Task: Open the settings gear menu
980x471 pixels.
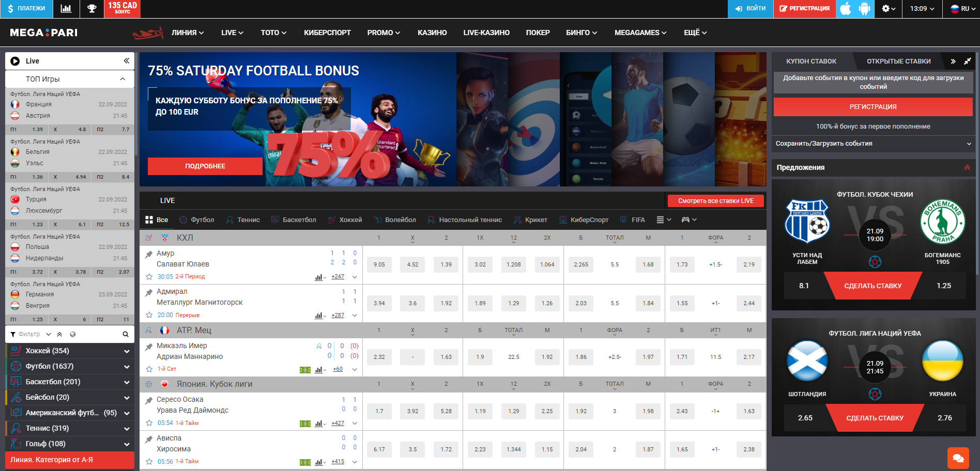Action: (889, 9)
